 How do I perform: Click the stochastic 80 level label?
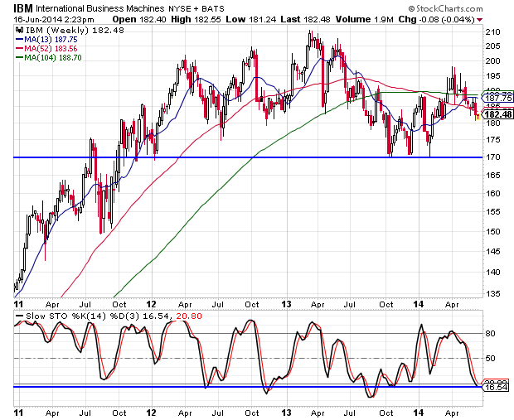pos(490,334)
